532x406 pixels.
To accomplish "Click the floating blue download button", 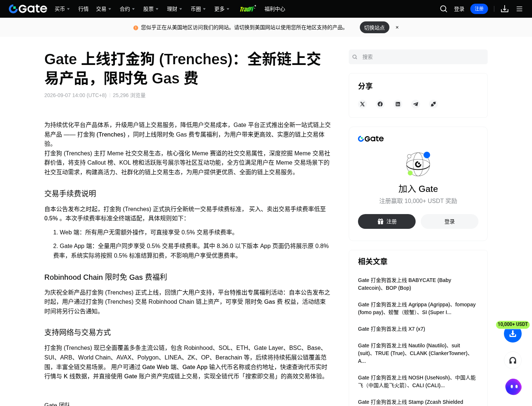I will pyautogui.click(x=513, y=334).
